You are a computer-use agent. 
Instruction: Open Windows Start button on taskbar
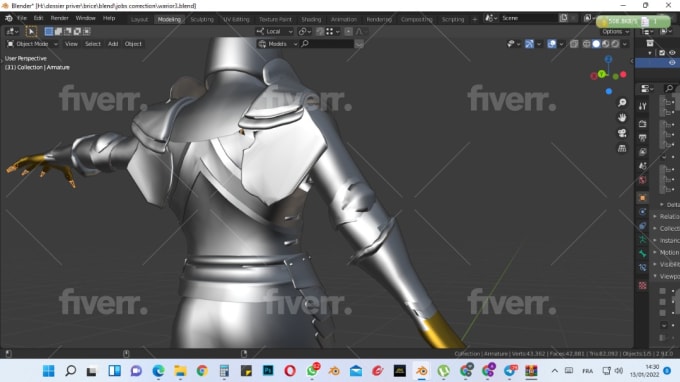click(49, 371)
